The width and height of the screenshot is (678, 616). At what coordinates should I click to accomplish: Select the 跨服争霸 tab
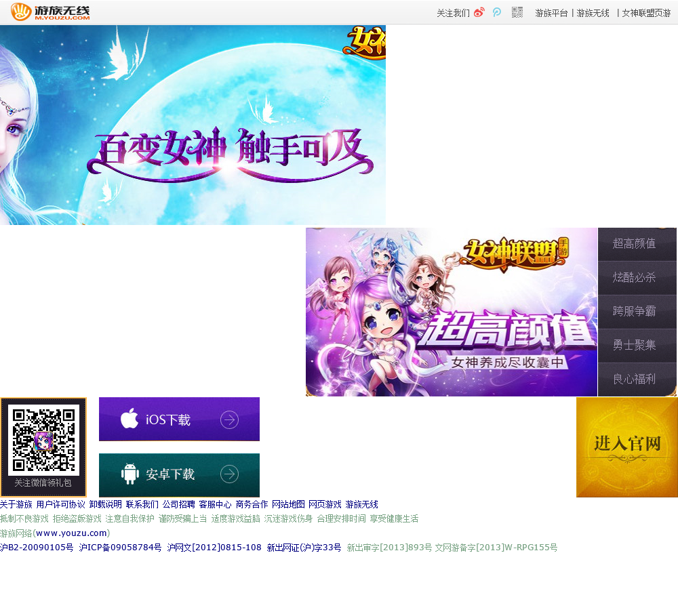point(637,311)
